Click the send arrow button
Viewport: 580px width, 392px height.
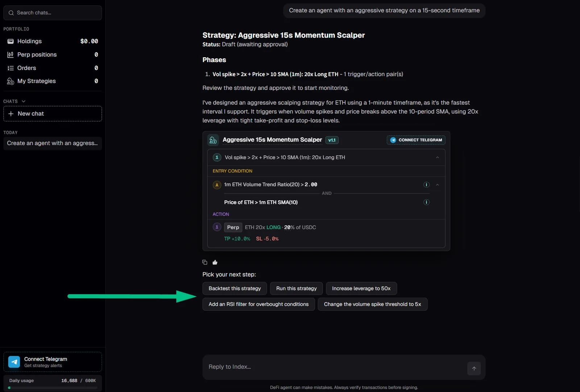coord(474,368)
